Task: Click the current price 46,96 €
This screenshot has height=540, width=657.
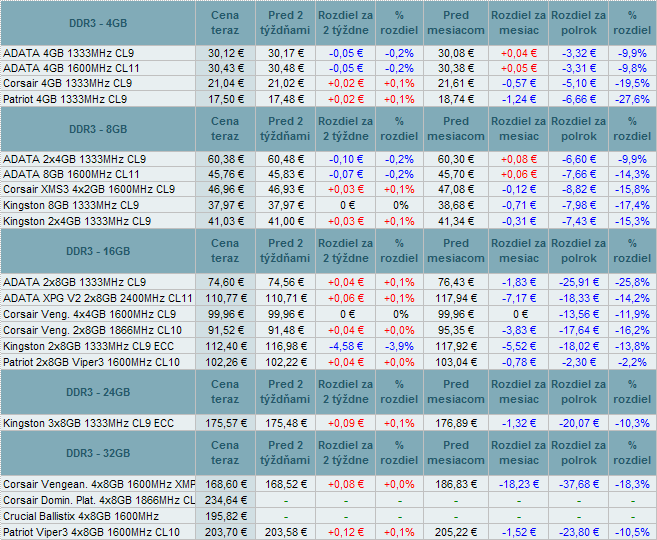Action: coord(226,189)
